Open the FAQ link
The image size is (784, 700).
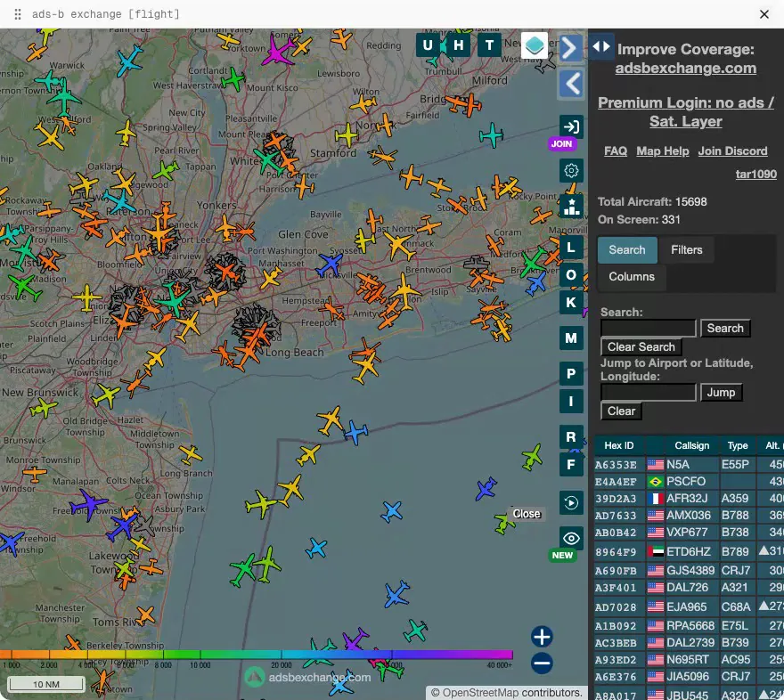tap(616, 151)
